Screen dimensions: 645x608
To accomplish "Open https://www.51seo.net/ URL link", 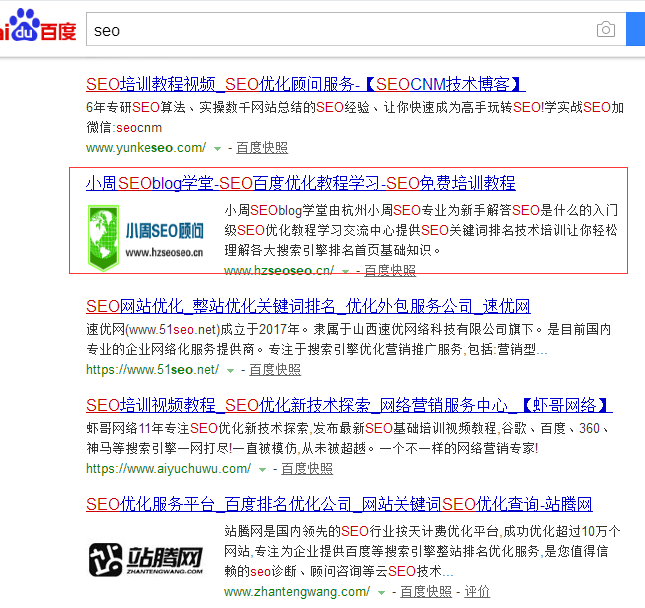I will 153,369.
